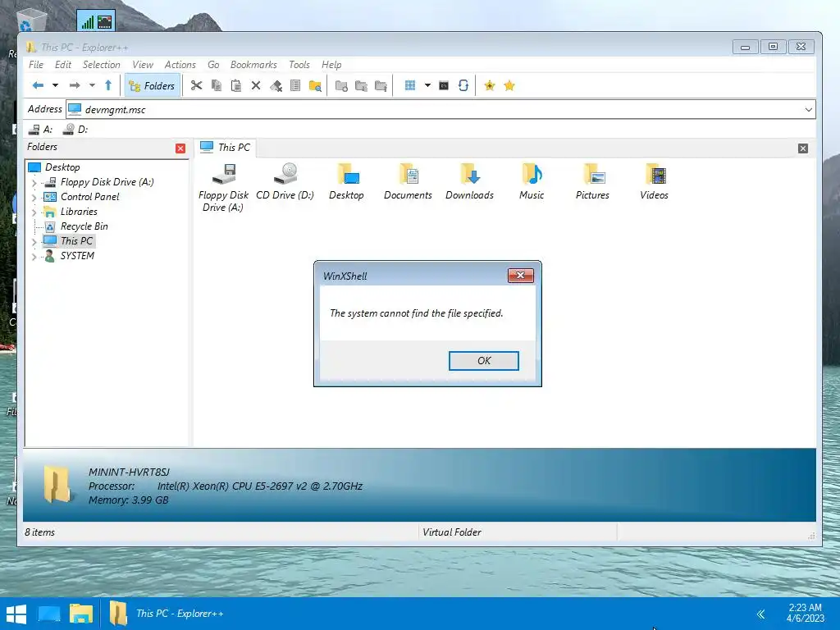The height and width of the screenshot is (630, 840).
Task: Select Floppy Disk Drive (A:) file icon
Action: pyautogui.click(x=223, y=187)
